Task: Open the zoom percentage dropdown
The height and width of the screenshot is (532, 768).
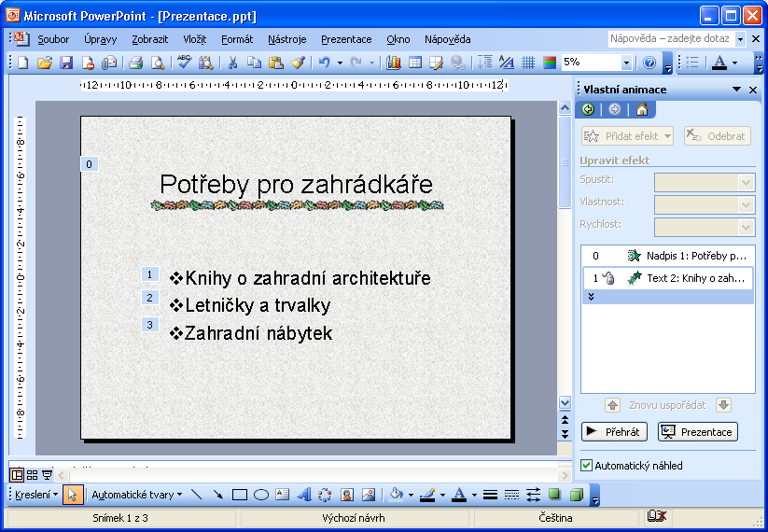Action: coord(626,63)
